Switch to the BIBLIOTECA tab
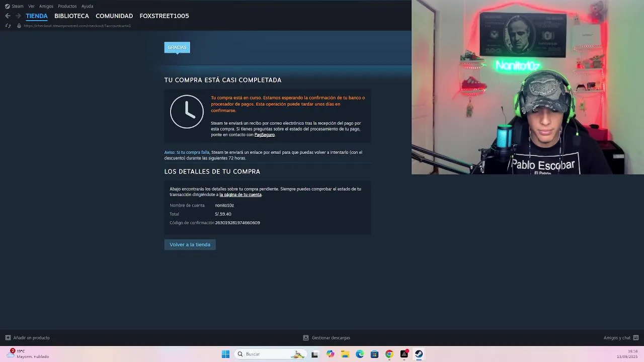Screen dimensions: 644x362 (x=71, y=16)
